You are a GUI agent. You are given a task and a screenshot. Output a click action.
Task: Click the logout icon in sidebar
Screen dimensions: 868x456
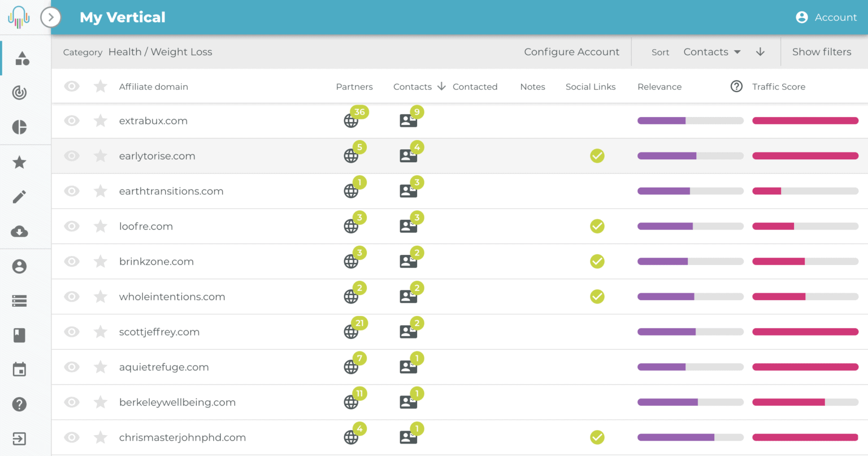19,438
